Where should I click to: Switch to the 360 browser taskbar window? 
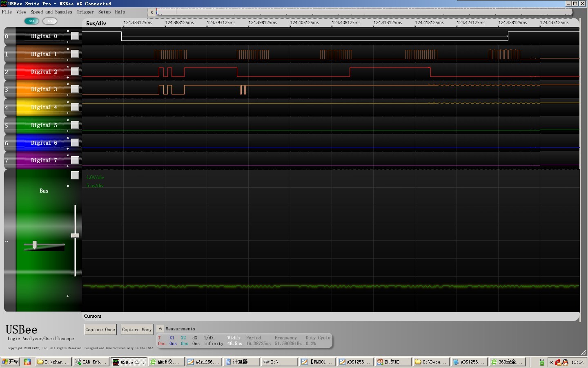(508, 362)
